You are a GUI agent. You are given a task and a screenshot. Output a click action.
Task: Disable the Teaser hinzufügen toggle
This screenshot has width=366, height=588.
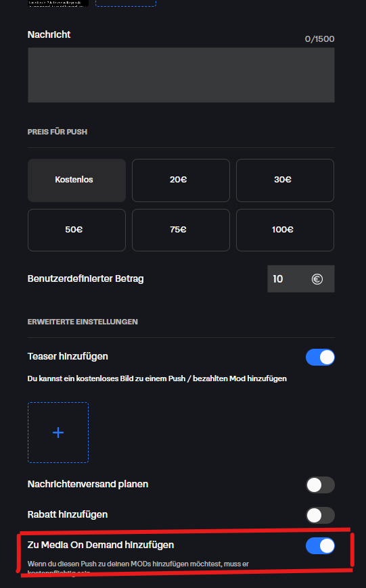pyautogui.click(x=320, y=357)
